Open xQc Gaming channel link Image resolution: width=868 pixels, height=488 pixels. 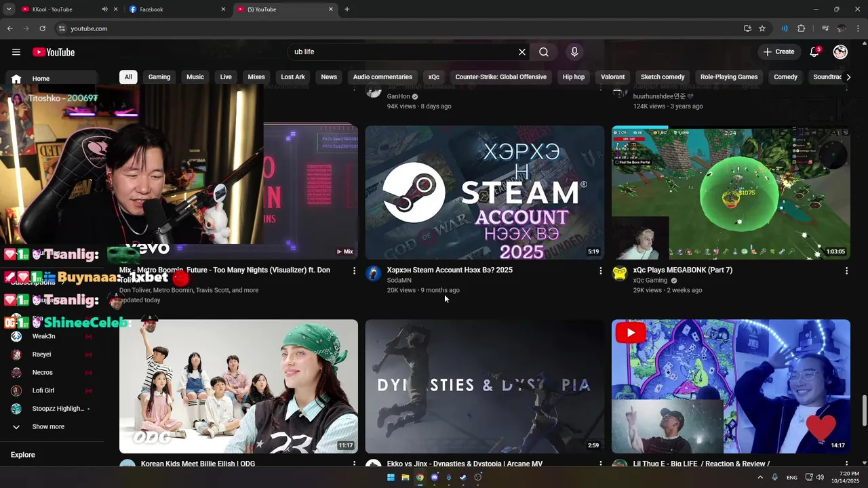click(650, 281)
